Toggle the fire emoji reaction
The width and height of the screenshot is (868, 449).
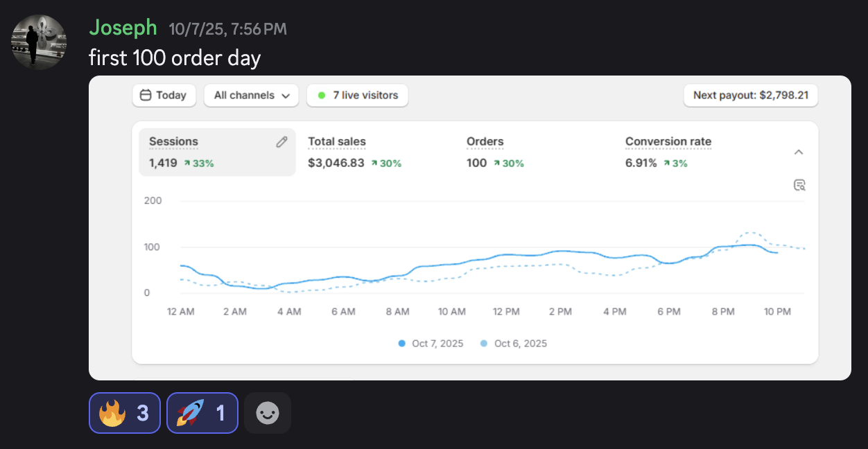click(x=125, y=414)
